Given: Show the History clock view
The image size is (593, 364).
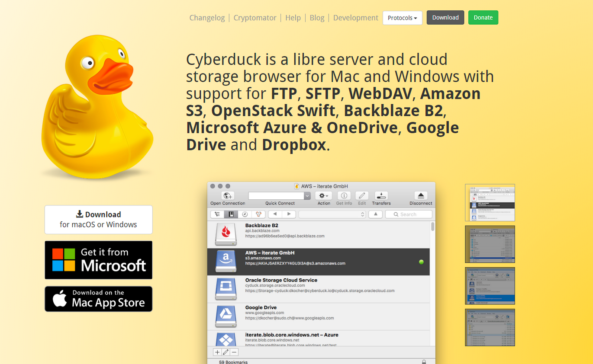Looking at the screenshot, I should (245, 214).
